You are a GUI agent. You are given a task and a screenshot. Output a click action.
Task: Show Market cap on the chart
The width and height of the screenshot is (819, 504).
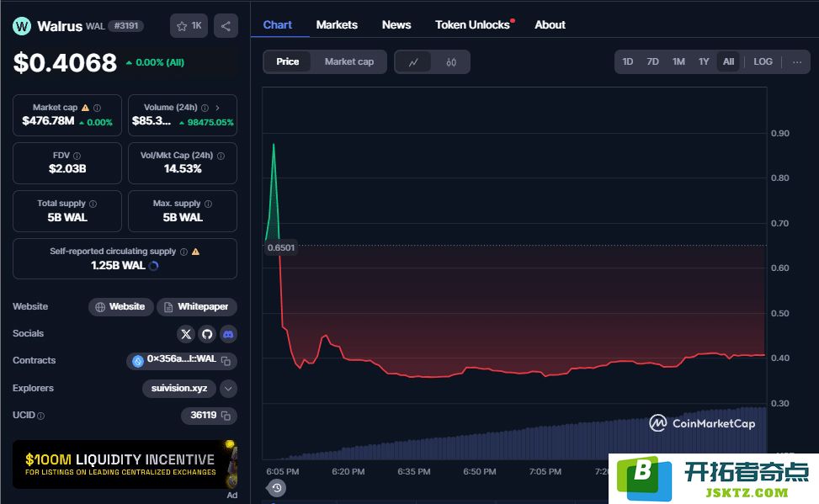349,61
